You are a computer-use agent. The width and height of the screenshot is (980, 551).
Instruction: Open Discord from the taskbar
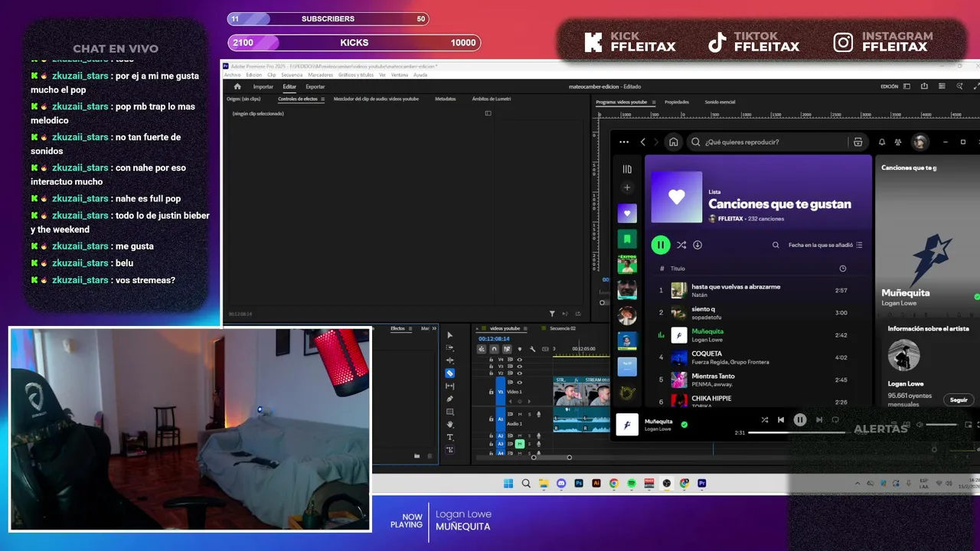click(x=561, y=484)
